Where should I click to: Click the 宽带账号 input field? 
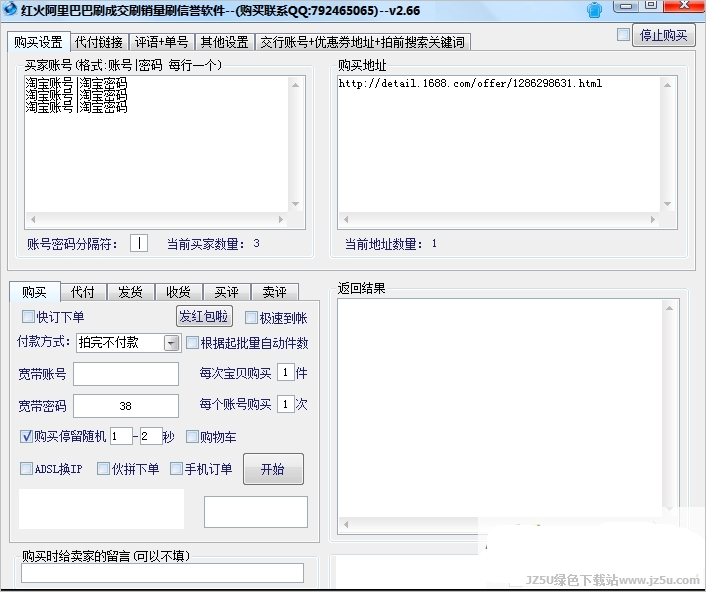click(126, 374)
